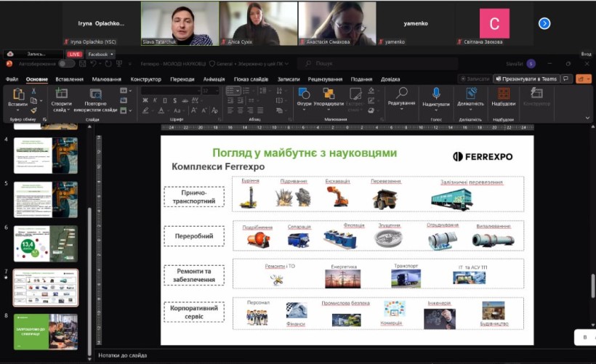This screenshot has width=596, height=364.
Task: Apply bold formatting (Ж)
Action: click(145, 100)
